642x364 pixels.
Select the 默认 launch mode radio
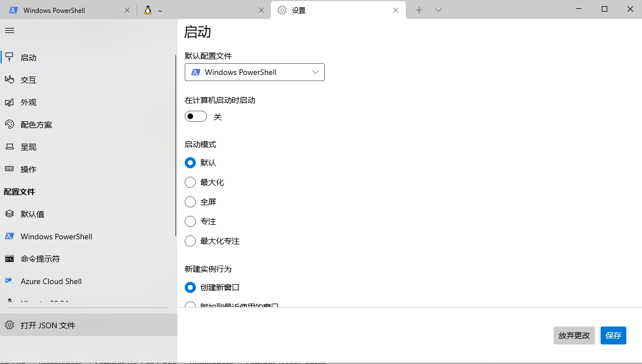coord(190,163)
